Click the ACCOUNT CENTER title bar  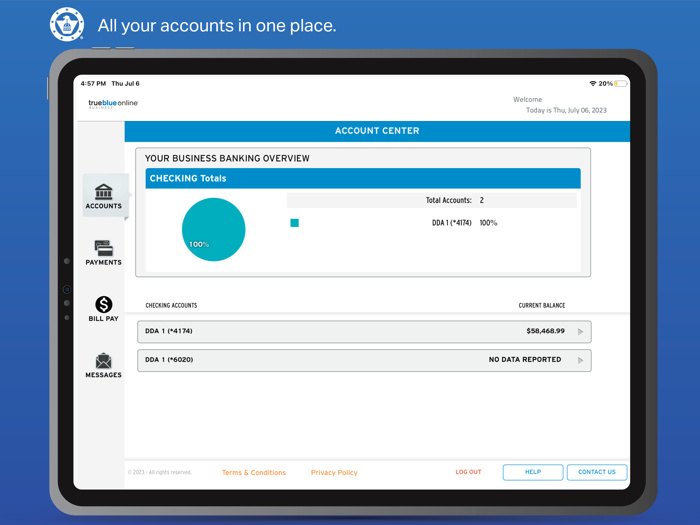tap(377, 131)
